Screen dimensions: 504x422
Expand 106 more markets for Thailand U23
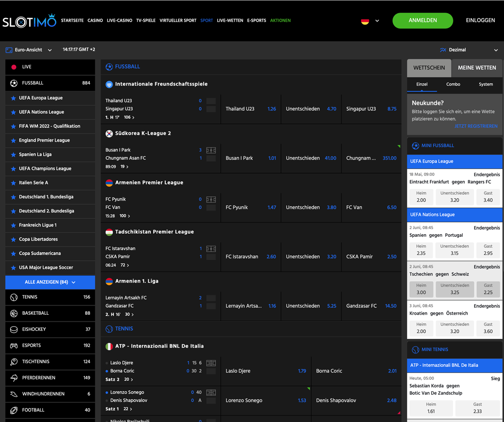pos(129,117)
